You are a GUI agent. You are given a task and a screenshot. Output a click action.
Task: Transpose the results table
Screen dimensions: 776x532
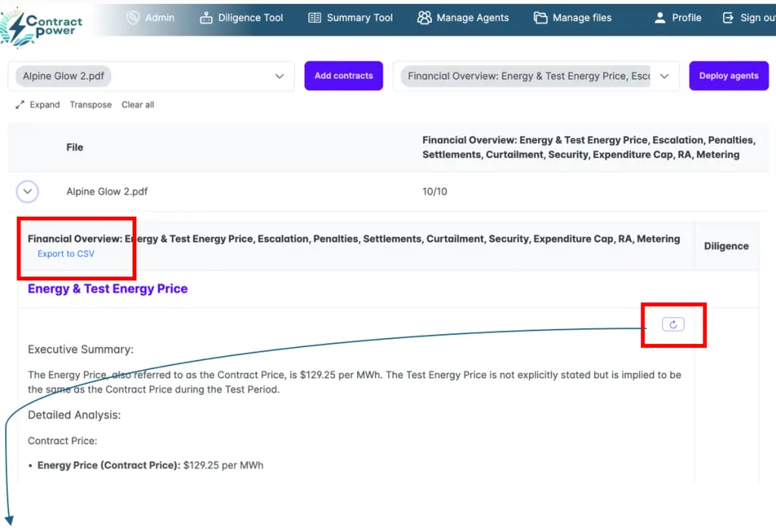pos(90,105)
